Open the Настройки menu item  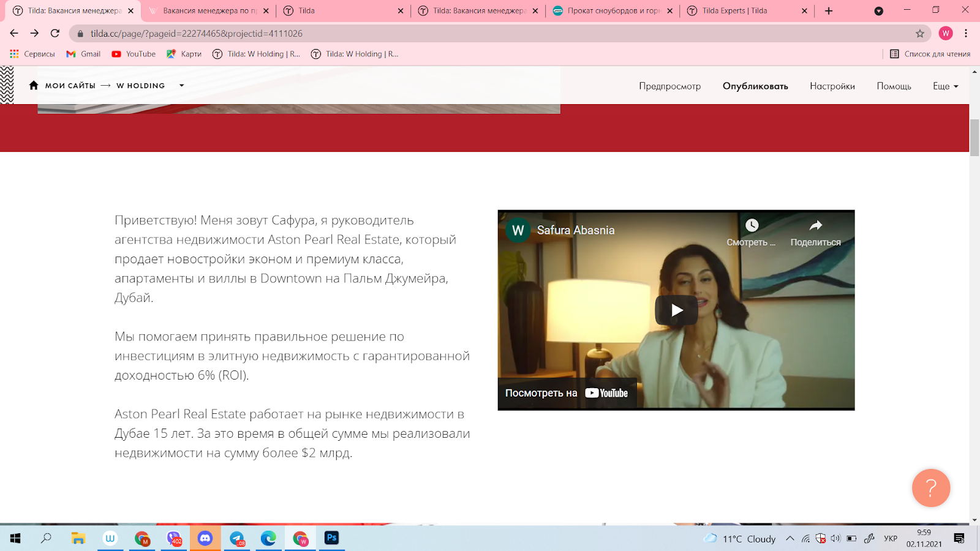point(832,86)
